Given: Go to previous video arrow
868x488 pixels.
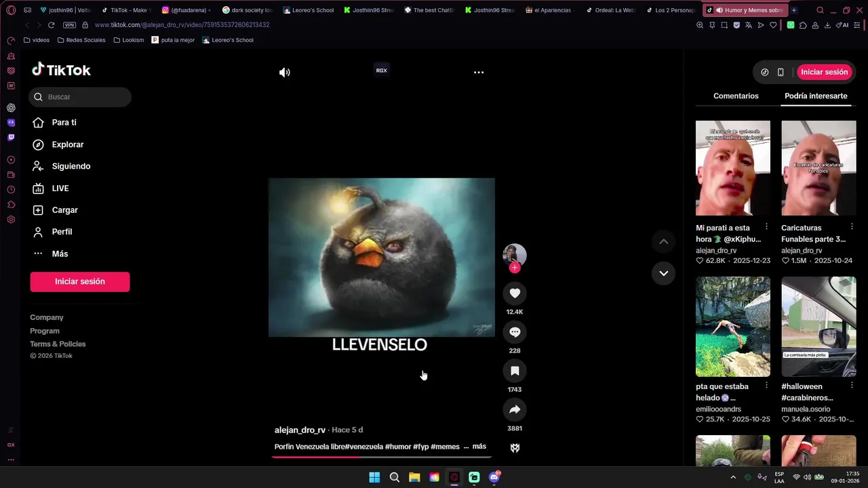Looking at the screenshot, I should point(664,241).
